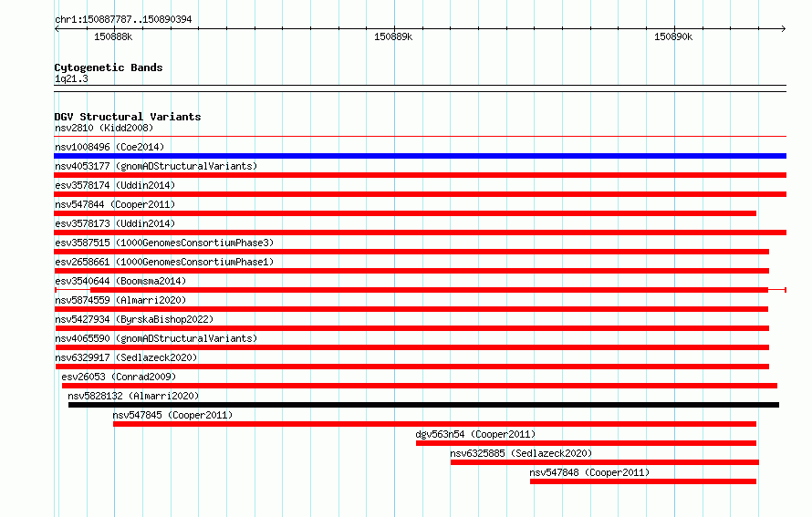Click the 150890k ruler label

click(x=673, y=36)
